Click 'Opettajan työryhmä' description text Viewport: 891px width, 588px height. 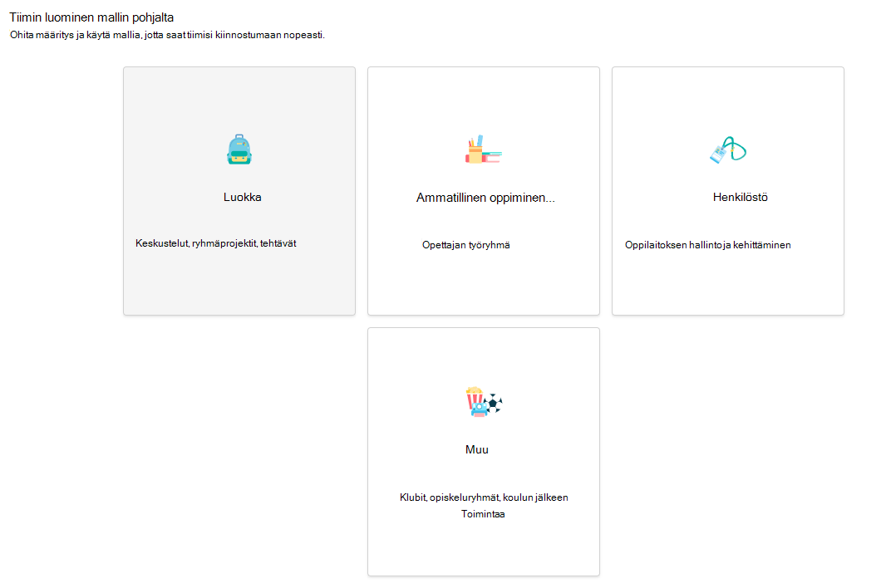pos(466,245)
